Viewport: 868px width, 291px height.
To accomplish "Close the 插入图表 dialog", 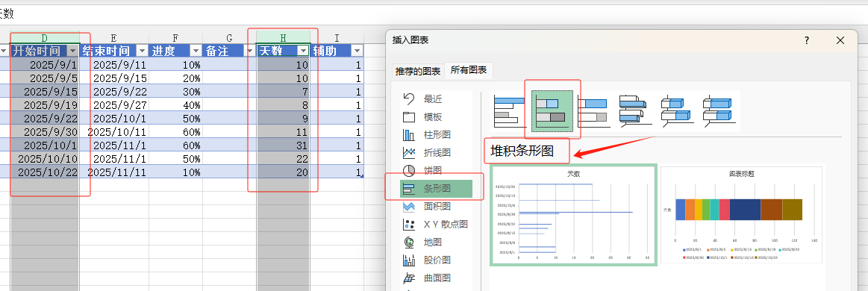I will [840, 40].
